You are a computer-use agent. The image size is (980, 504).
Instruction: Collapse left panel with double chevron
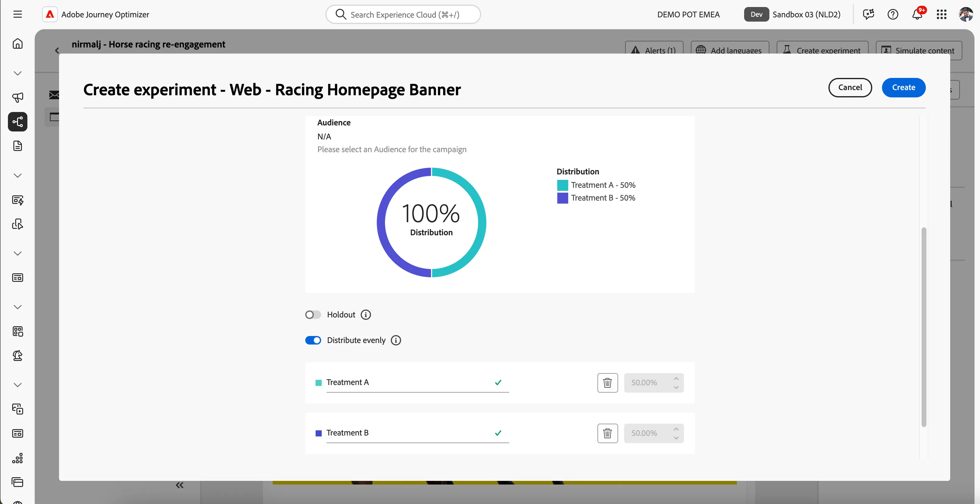(180, 485)
